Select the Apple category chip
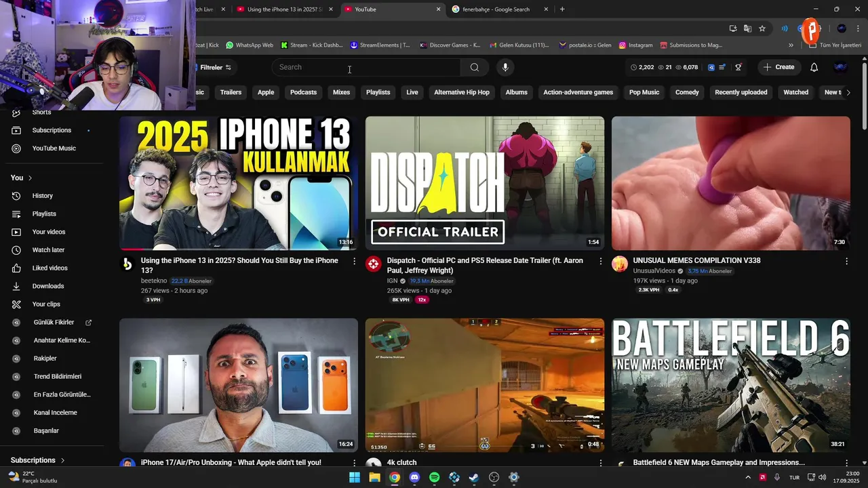Image resolution: width=868 pixels, height=488 pixels. (x=266, y=92)
